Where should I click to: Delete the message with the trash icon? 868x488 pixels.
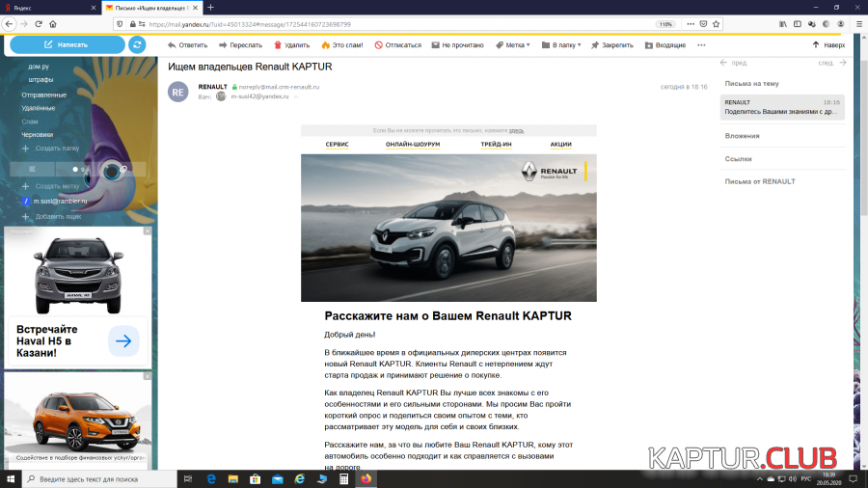291,44
